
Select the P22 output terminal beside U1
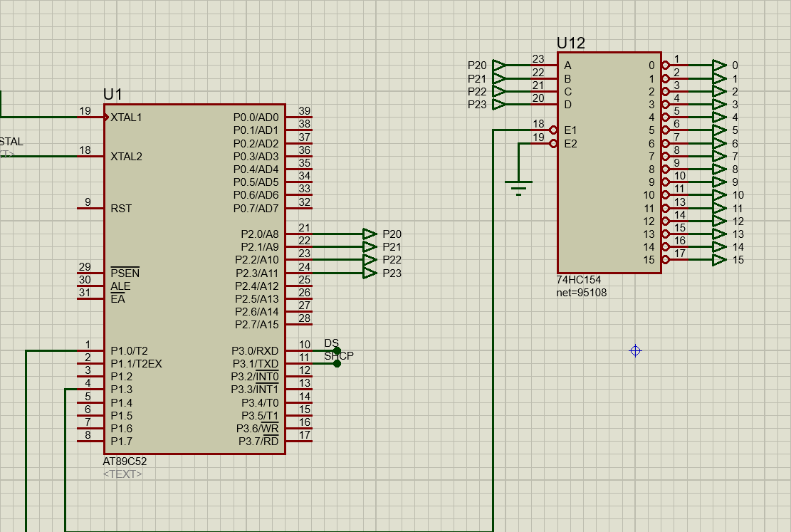(370, 260)
